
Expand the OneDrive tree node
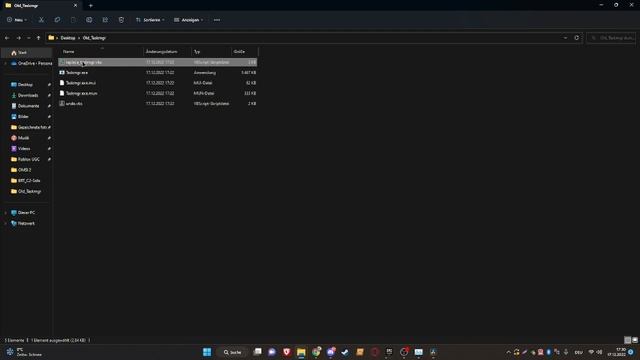(6, 64)
